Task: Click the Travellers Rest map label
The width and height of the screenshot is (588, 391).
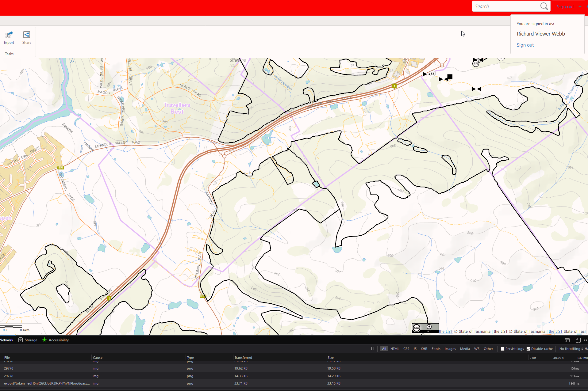Action: [x=177, y=108]
